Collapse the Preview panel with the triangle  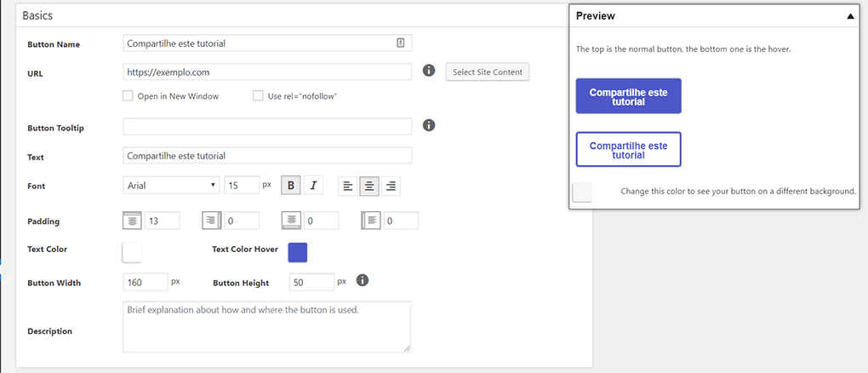tap(850, 17)
